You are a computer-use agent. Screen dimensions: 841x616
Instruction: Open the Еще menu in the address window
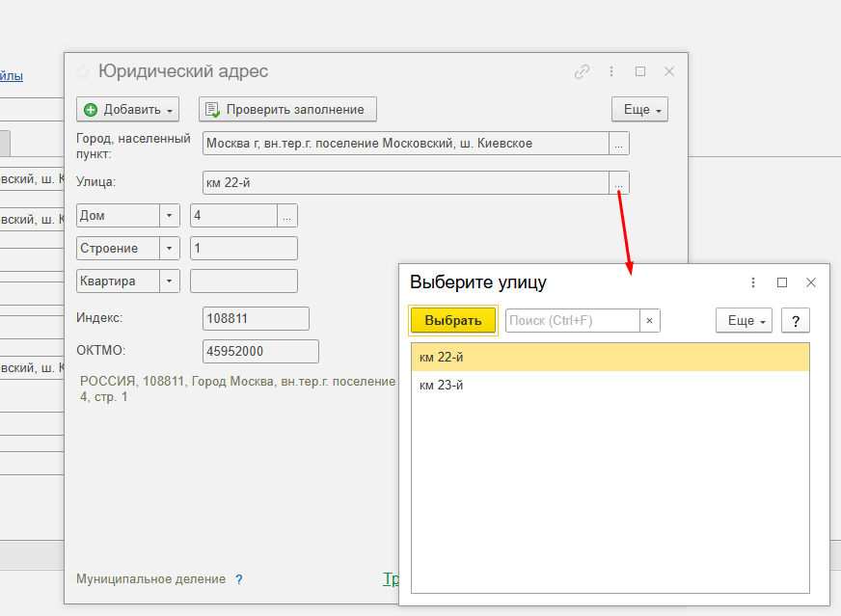(x=639, y=109)
